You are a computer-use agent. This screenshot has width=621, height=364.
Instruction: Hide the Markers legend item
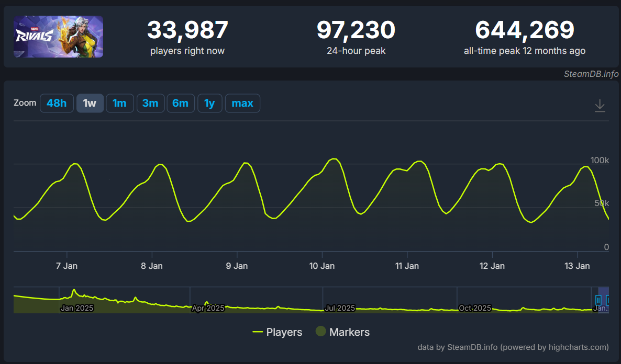click(342, 332)
